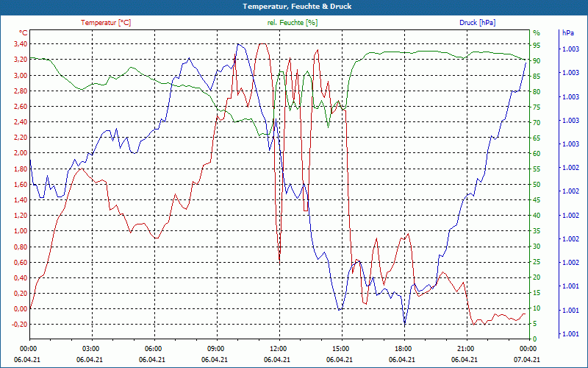Click the 30 humidity axis value
Viewport: 588px width, 368px height.
coord(537,247)
